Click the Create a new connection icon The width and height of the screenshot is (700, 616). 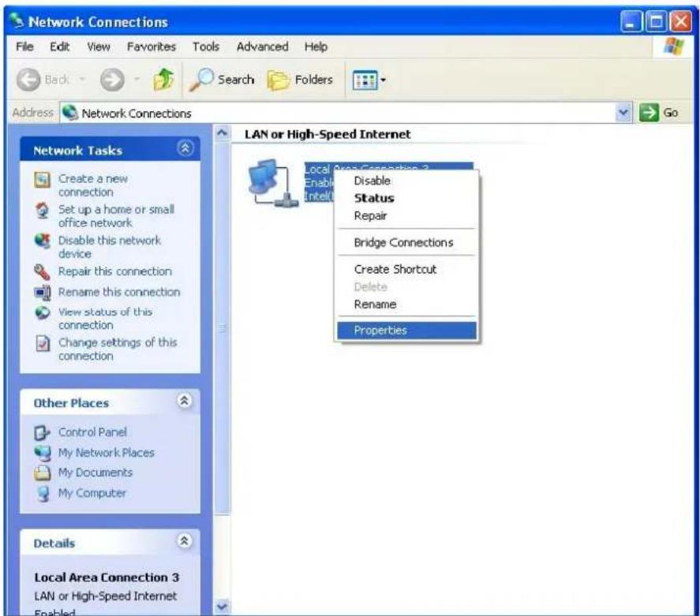click(43, 180)
